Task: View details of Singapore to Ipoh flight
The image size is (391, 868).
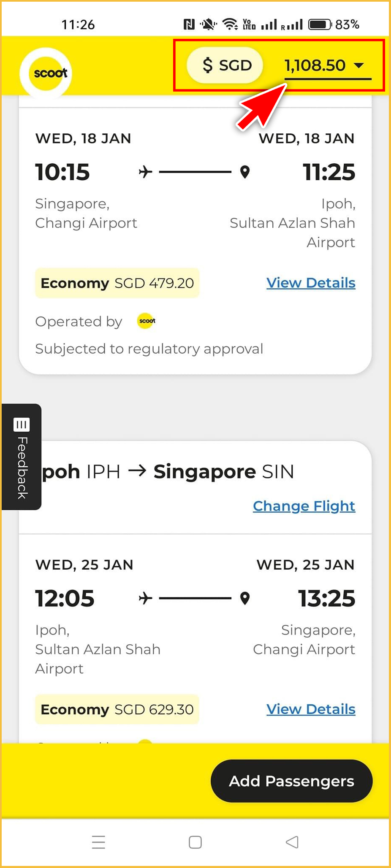Action: [x=311, y=283]
